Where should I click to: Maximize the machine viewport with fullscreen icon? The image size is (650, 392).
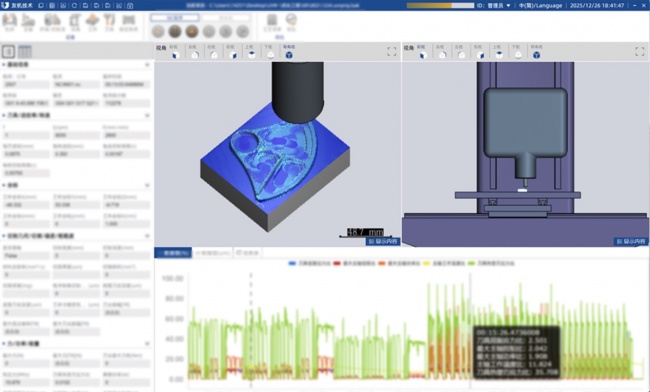(640, 51)
